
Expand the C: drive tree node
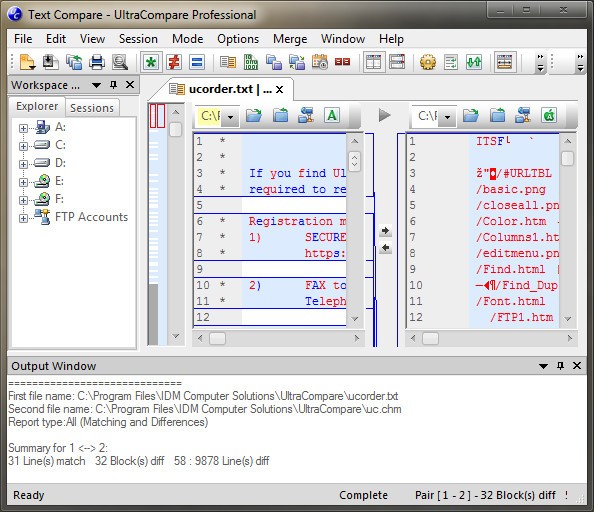pyautogui.click(x=23, y=146)
